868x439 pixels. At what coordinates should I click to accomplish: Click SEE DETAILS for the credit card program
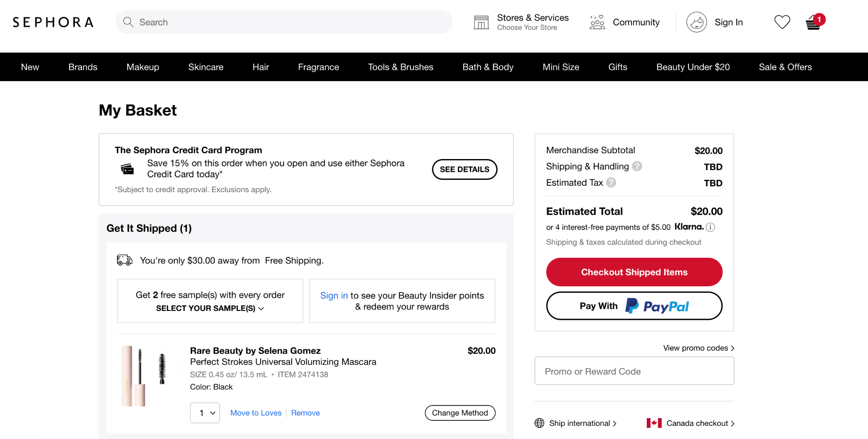(x=465, y=169)
